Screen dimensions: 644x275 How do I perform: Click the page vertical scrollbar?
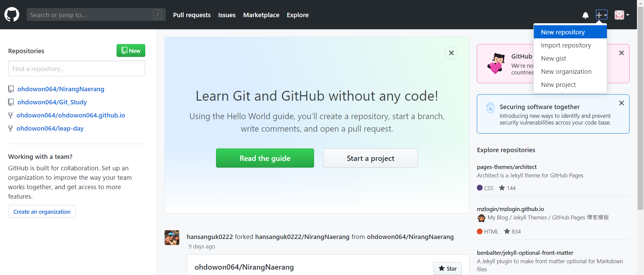[640, 108]
